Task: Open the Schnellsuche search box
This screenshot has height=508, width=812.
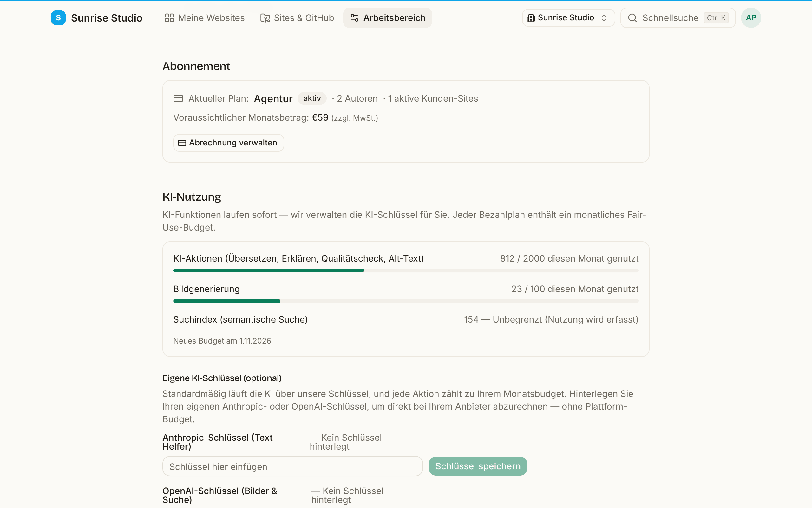Action: click(678, 18)
